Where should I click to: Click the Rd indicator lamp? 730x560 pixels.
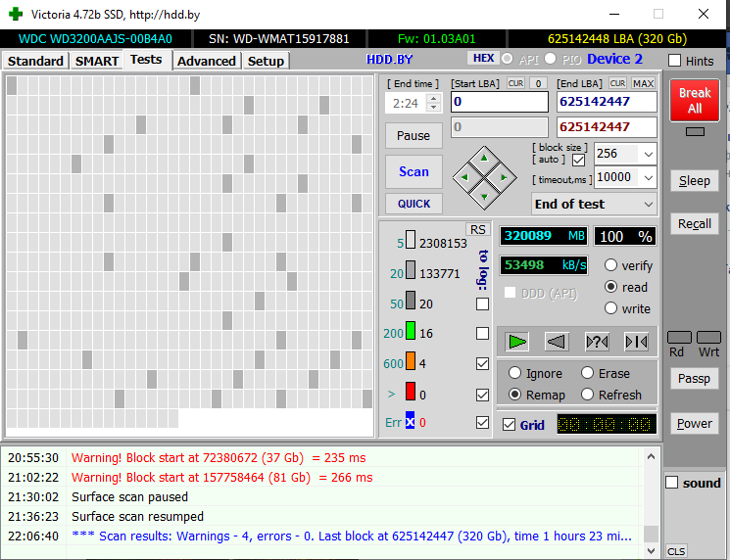(x=679, y=337)
